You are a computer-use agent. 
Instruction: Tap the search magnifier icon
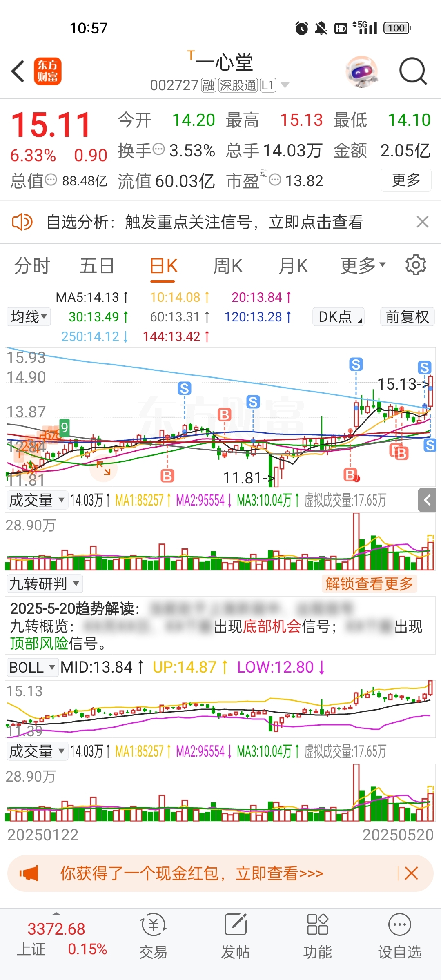pyautogui.click(x=413, y=71)
